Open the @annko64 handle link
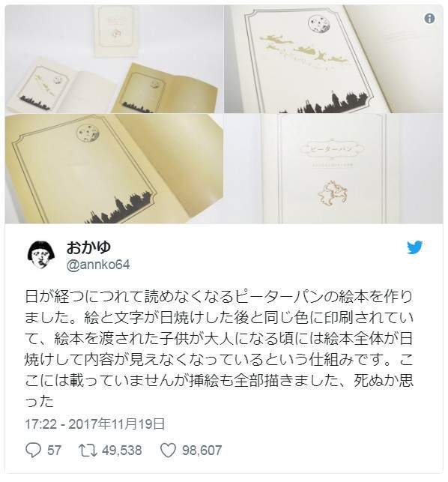The height and width of the screenshot is (482, 448). (98, 265)
